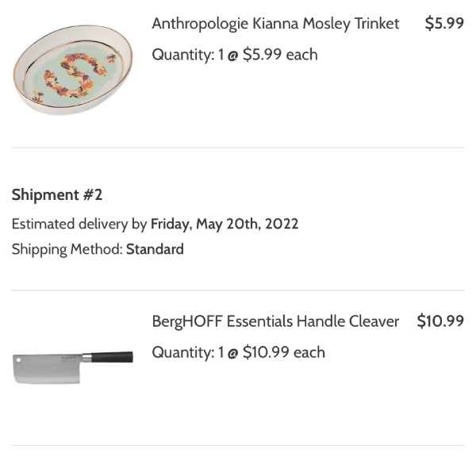The width and height of the screenshot is (476, 476).
Task: Click the Anthropologie Kianna Mosley Trinket title
Action: (275, 24)
